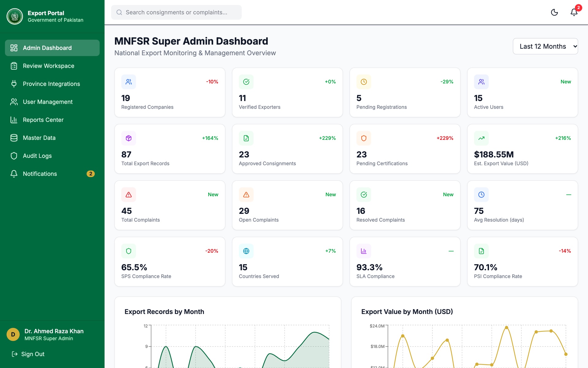
Task: Click the PSI Compliance Rate document icon
Action: [481, 251]
